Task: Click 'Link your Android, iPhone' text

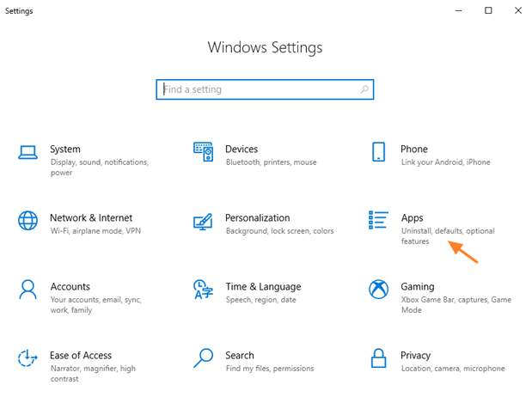Action: 445,162
